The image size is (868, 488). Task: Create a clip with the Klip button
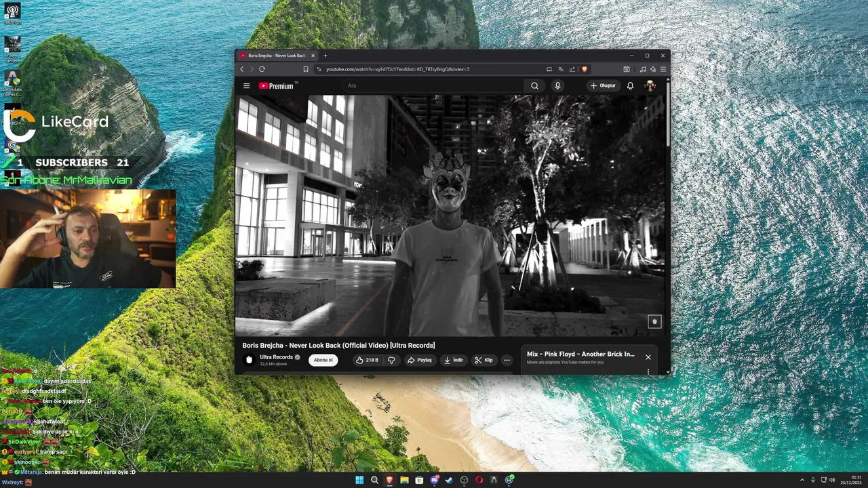(x=484, y=360)
